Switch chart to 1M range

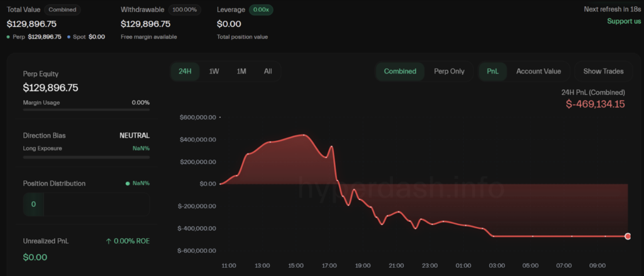(241, 71)
